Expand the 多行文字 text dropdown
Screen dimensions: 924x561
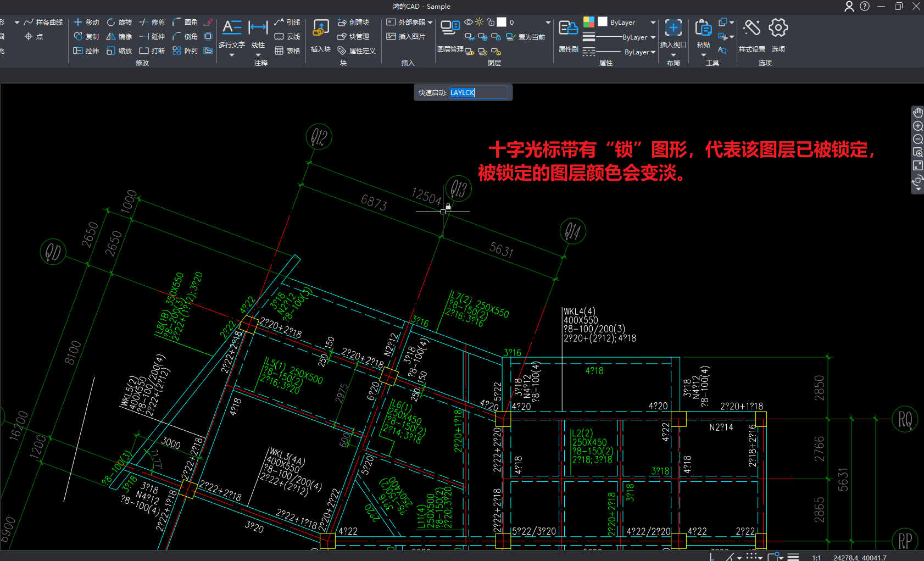pyautogui.click(x=231, y=54)
